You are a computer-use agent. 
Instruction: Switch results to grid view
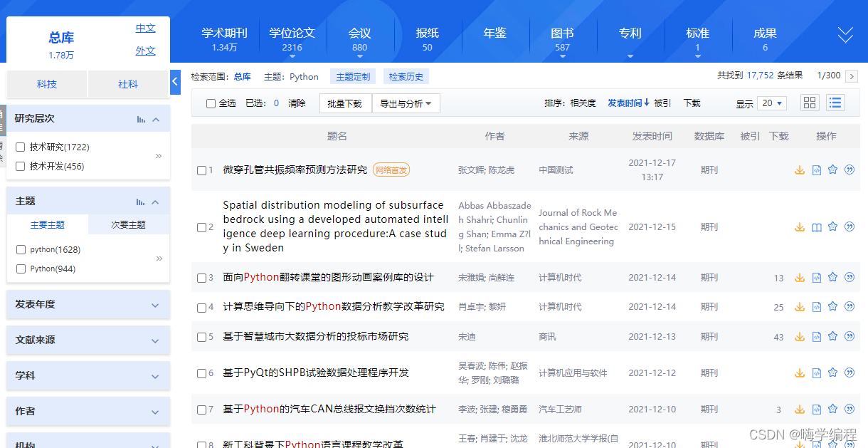coord(810,103)
